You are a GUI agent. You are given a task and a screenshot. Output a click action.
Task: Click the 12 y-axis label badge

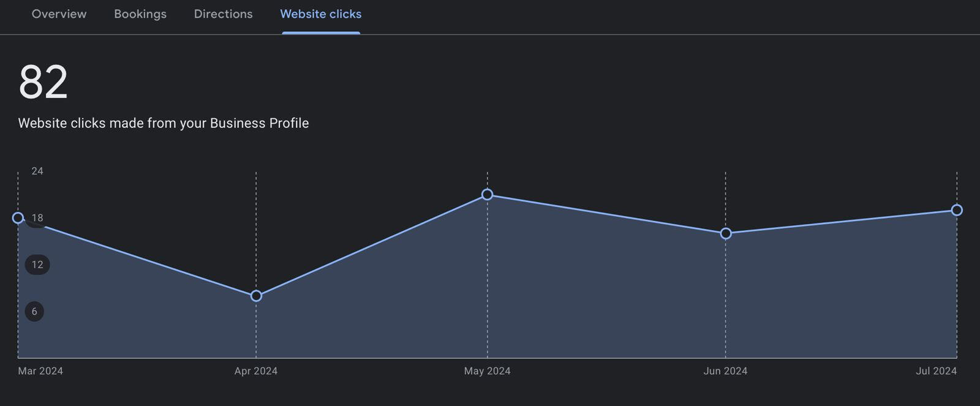point(37,265)
